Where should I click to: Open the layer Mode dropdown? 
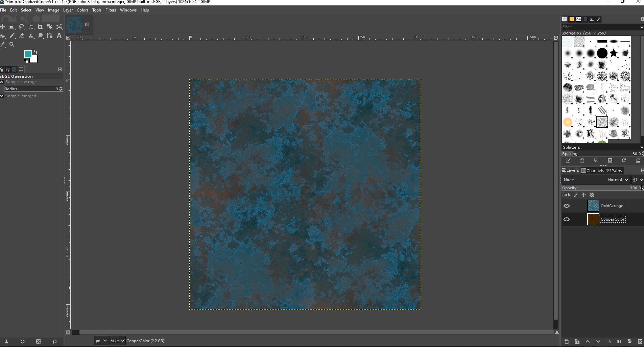618,180
